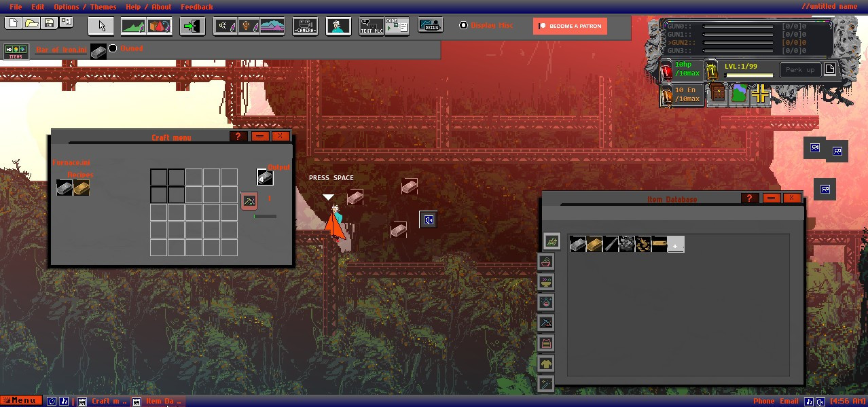Open the Camera tool
Viewport: 868px width, 407px height.
click(x=305, y=26)
